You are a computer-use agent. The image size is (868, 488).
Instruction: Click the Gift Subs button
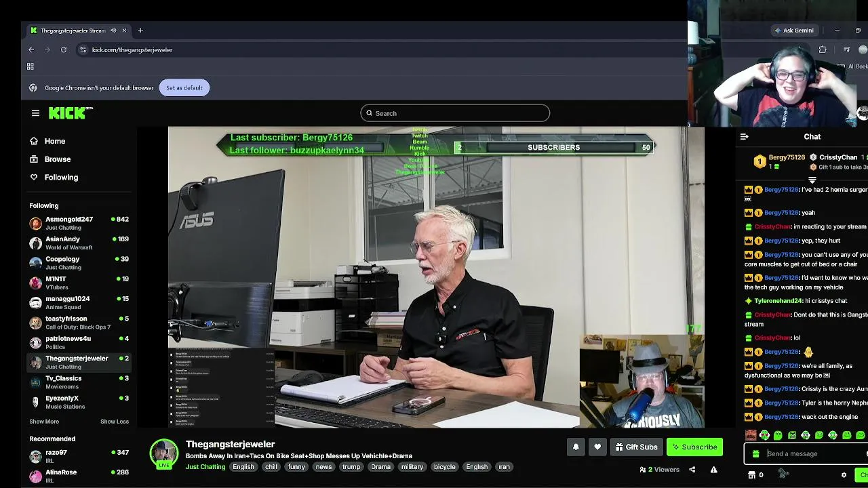[637, 447]
